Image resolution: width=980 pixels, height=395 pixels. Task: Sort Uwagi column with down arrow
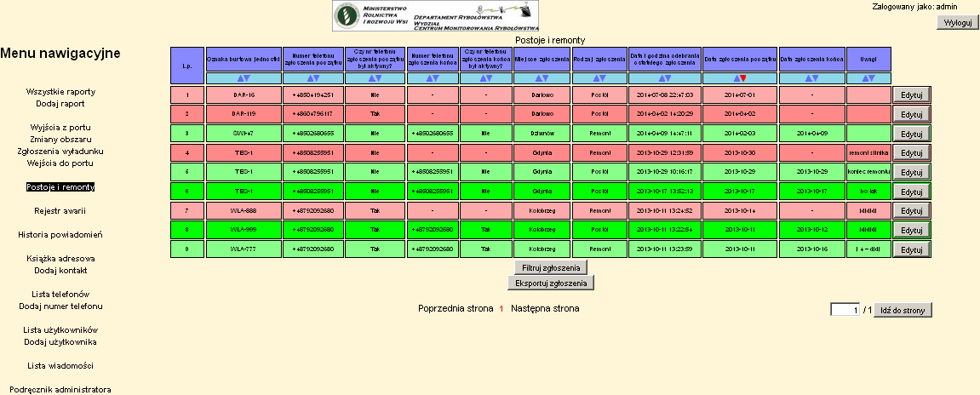point(873,78)
